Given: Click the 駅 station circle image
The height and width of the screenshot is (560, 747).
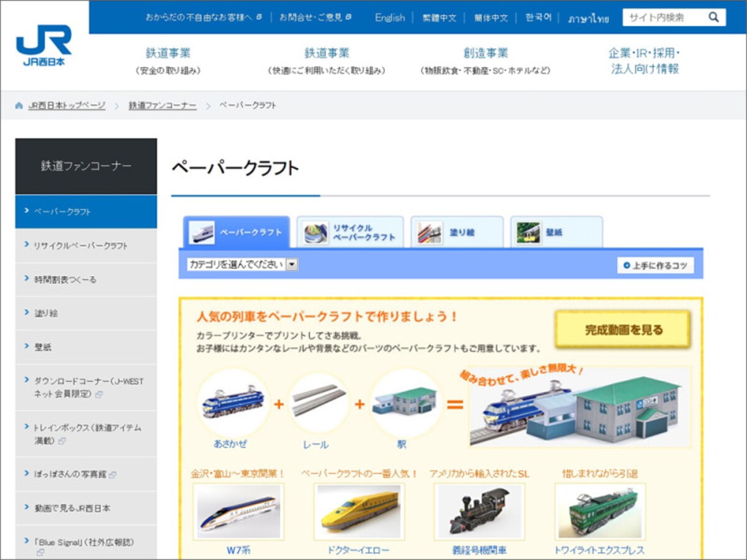Looking at the screenshot, I should (405, 404).
